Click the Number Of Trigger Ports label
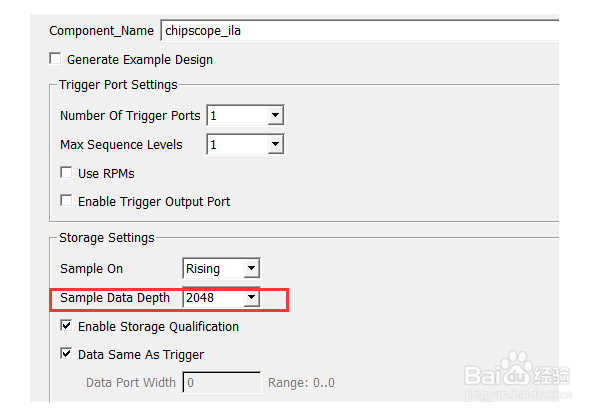The height and width of the screenshot is (415, 606). point(130,116)
